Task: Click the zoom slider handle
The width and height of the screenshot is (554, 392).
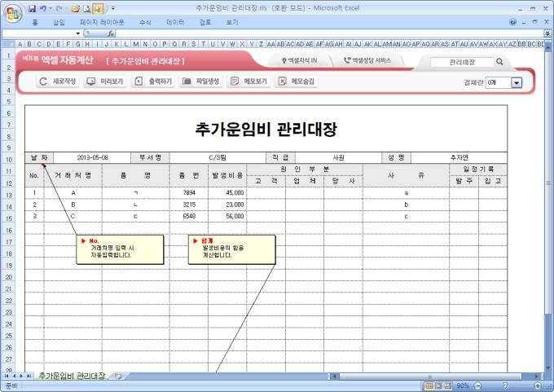Action: (504, 385)
